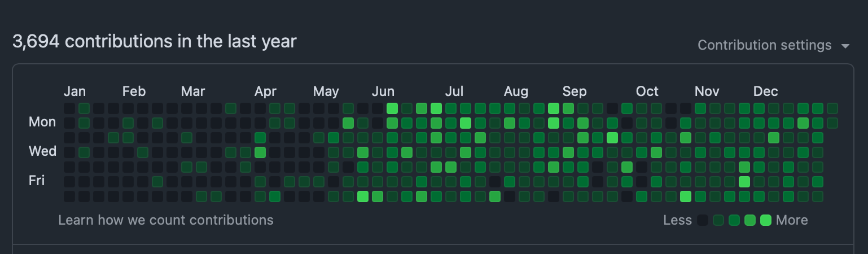Open Learn how we count contributions link

[166, 220]
